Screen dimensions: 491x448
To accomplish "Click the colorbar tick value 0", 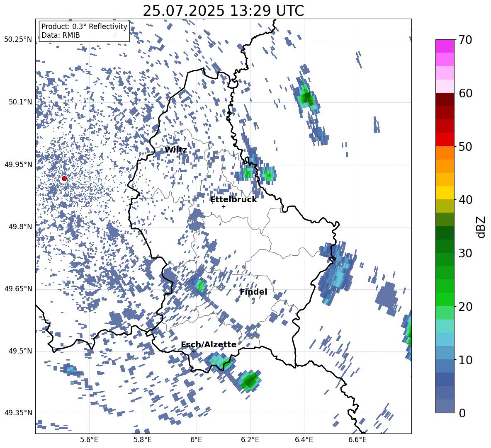I will [462, 413].
